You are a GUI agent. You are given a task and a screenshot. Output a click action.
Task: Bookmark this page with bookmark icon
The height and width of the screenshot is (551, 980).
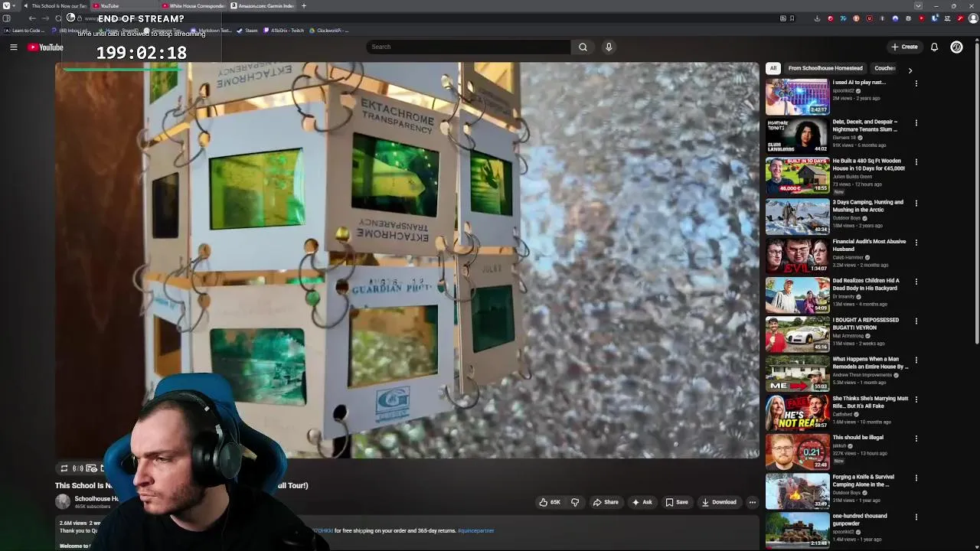(x=792, y=18)
